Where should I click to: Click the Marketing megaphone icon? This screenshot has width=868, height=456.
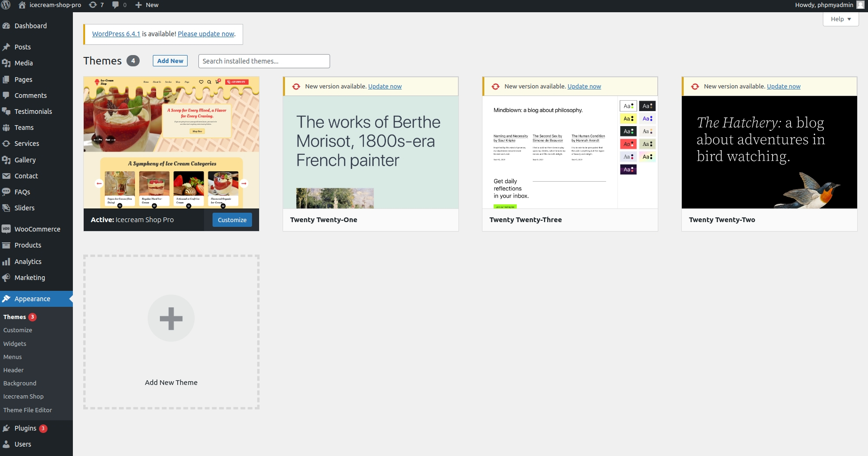[7, 278]
